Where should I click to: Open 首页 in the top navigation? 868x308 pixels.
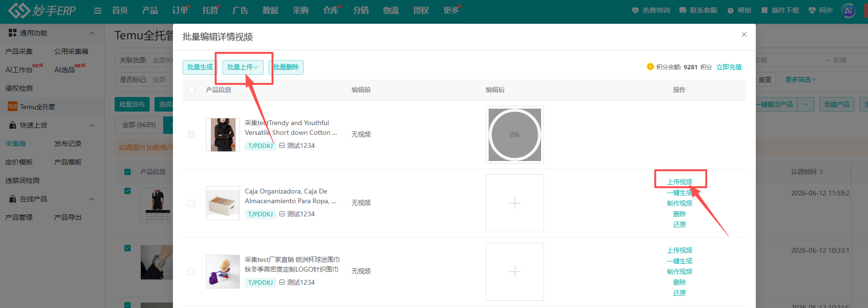point(119,10)
